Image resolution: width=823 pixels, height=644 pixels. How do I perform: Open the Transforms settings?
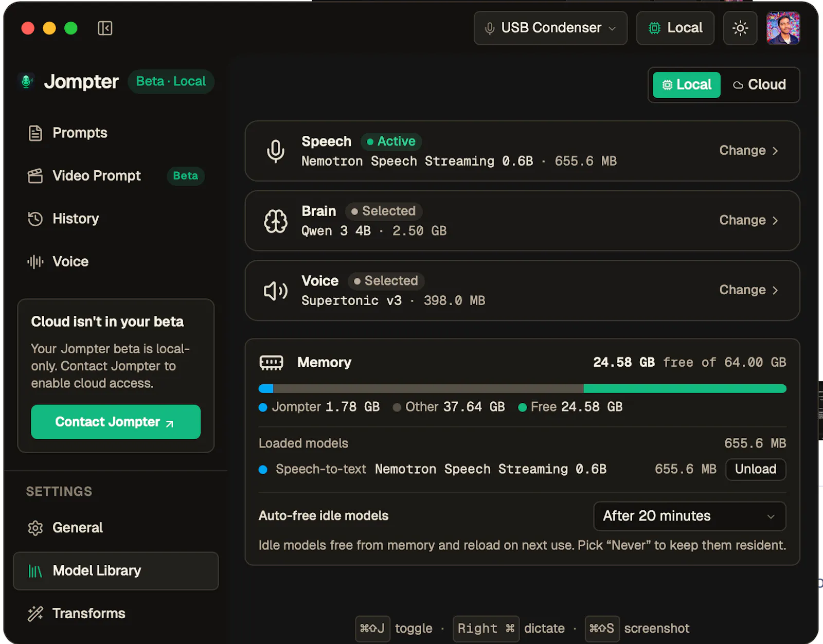tap(116, 614)
